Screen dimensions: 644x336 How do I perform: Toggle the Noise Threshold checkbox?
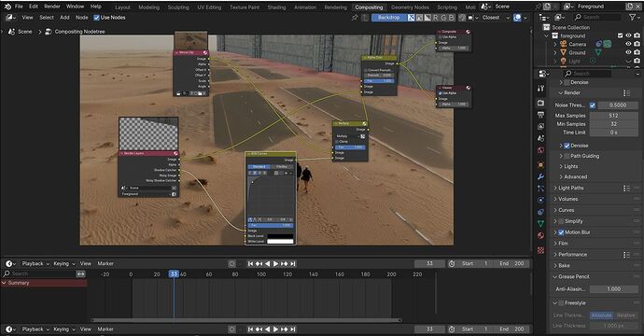coord(593,105)
